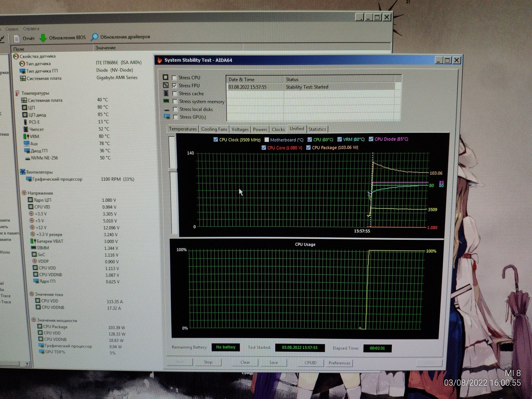Show the Motherboard temperature graph line

(267, 140)
